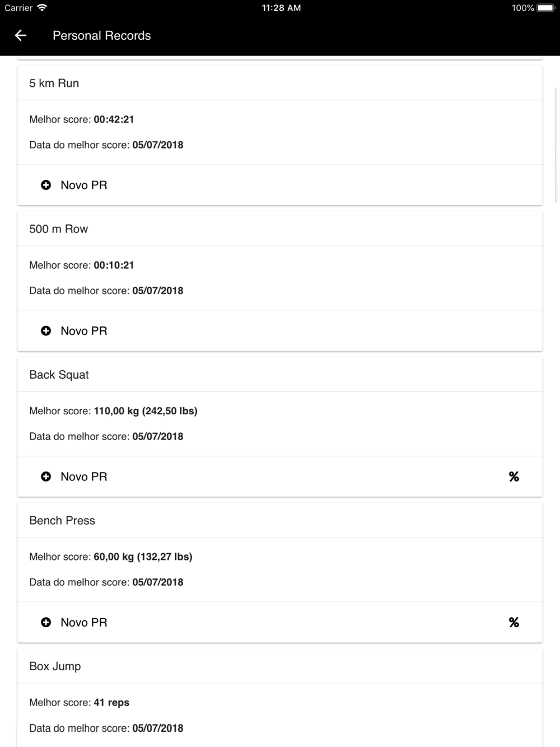The image size is (560, 747).
Task: Click plus icon under Bench Press
Action: pos(46,622)
